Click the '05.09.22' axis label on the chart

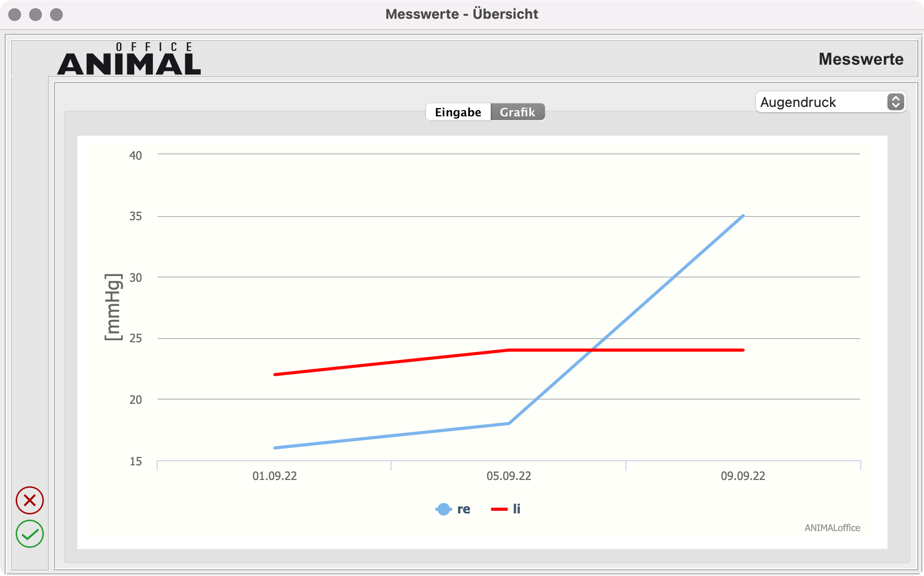coord(508,476)
